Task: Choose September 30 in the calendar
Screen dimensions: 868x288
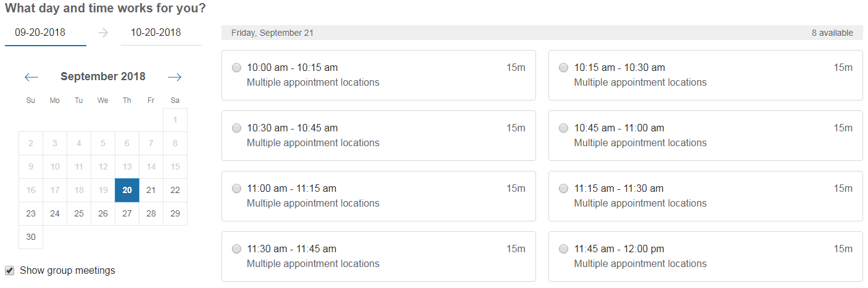Action: pos(31,237)
